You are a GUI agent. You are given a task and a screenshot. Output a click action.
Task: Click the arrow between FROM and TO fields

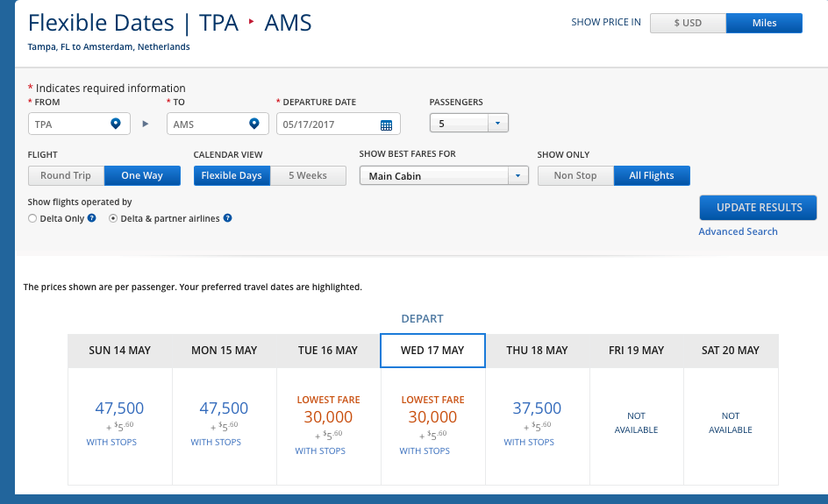[x=146, y=124]
